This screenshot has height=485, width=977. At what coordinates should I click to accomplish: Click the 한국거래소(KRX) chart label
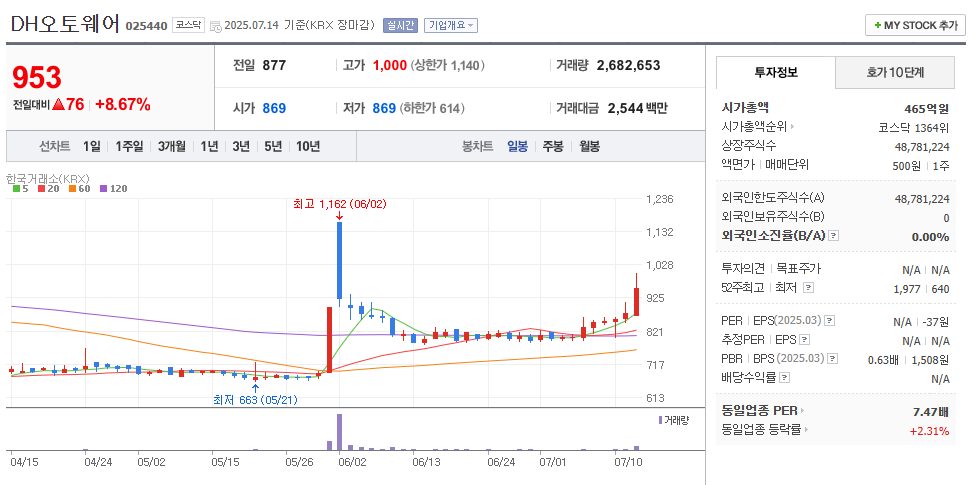(x=48, y=178)
